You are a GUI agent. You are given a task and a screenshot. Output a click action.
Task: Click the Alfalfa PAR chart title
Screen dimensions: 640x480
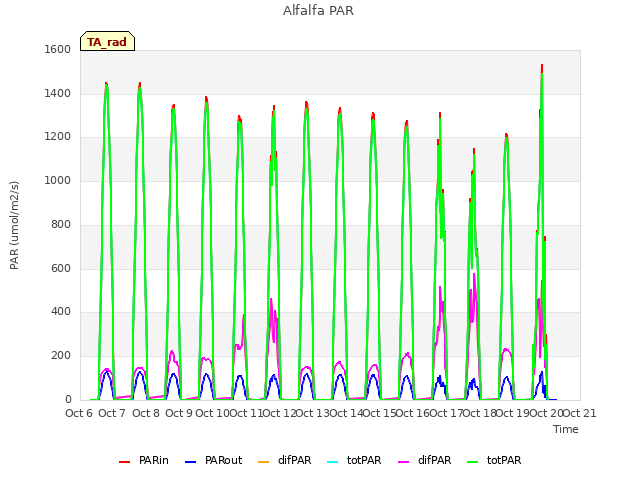point(318,11)
